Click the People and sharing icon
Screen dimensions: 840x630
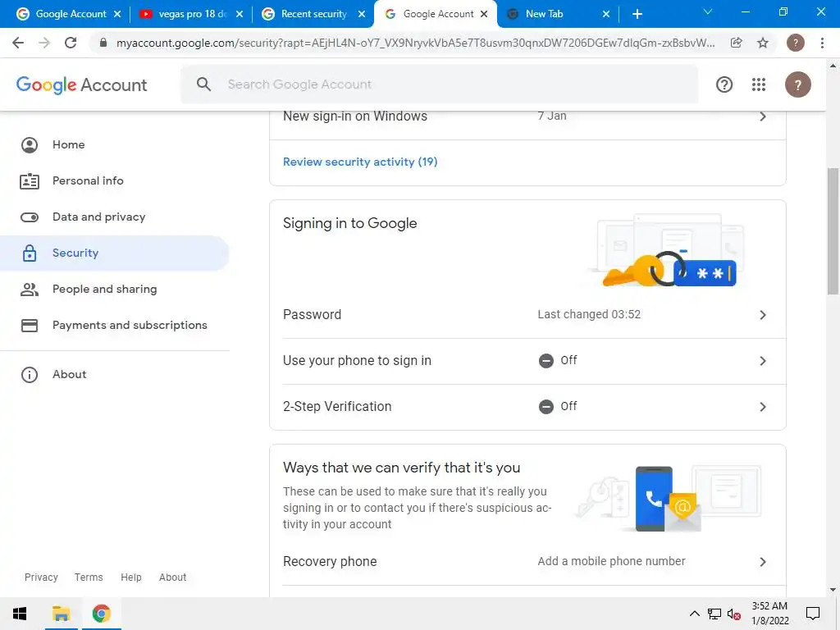point(30,290)
